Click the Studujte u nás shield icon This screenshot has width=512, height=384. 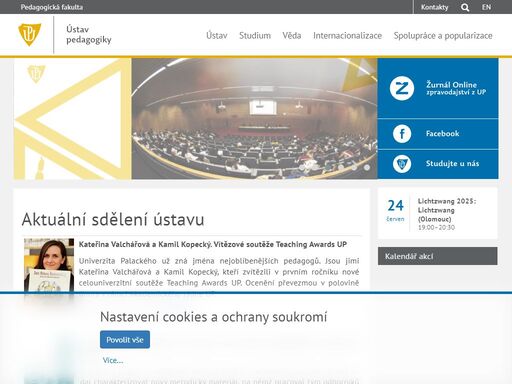[x=402, y=164]
